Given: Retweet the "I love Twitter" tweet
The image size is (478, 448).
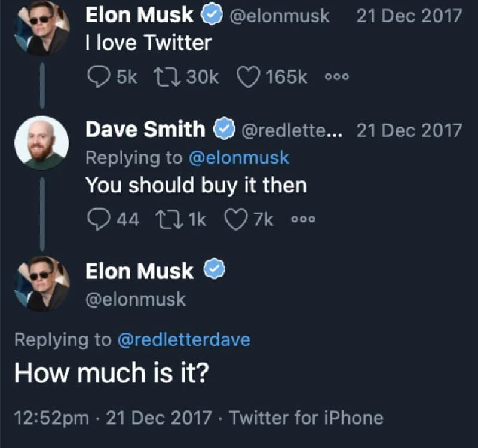Looking at the screenshot, I should click(164, 76).
